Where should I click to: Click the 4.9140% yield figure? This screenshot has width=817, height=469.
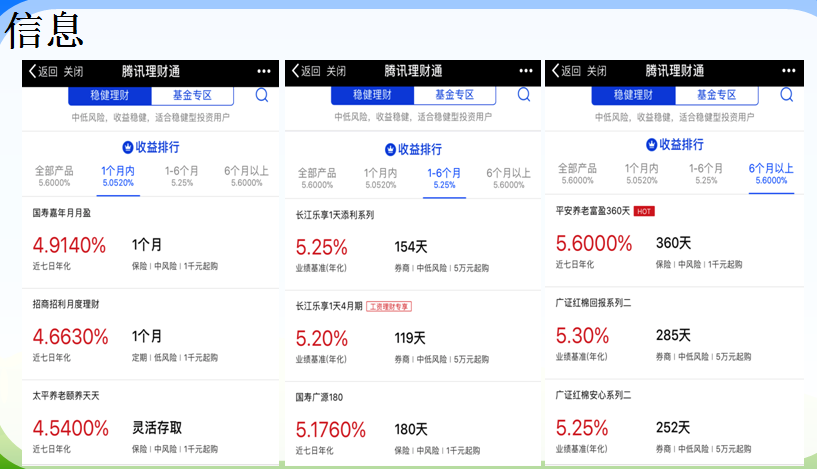(69, 245)
